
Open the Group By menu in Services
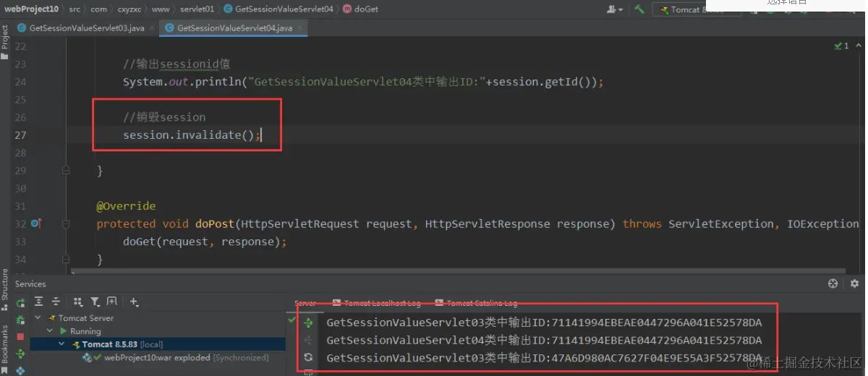[77, 302]
